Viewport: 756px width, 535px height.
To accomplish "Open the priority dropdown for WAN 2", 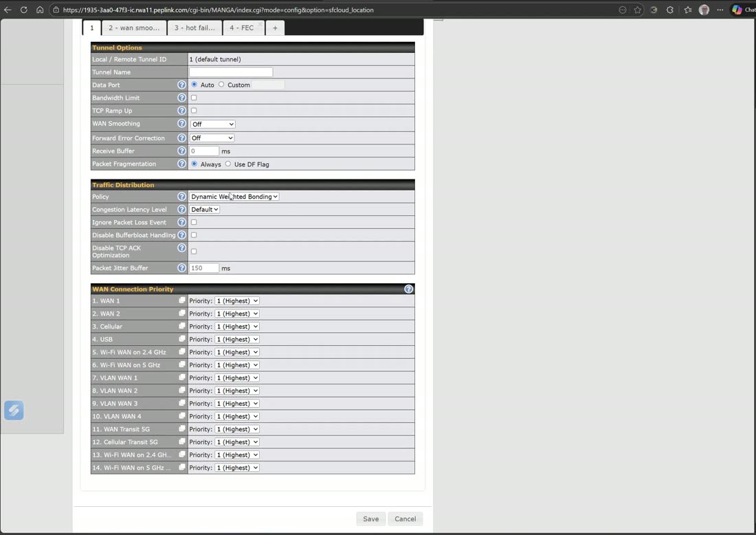I will coord(236,314).
